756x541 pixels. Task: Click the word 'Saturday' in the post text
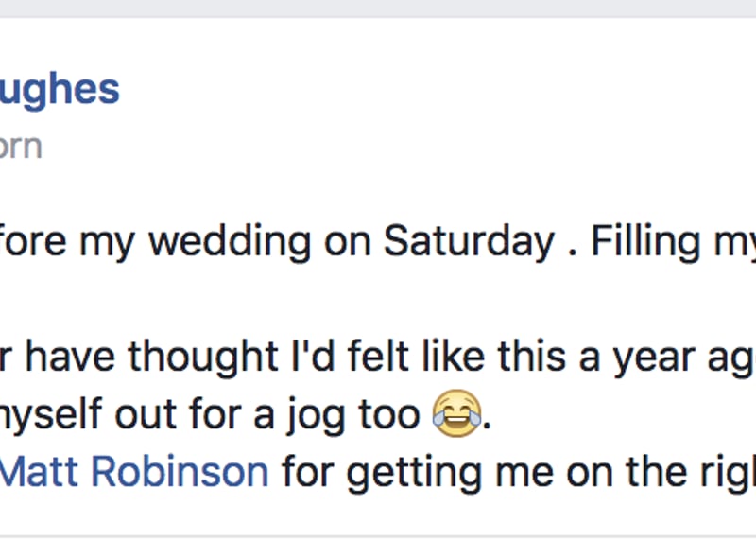[x=468, y=242]
